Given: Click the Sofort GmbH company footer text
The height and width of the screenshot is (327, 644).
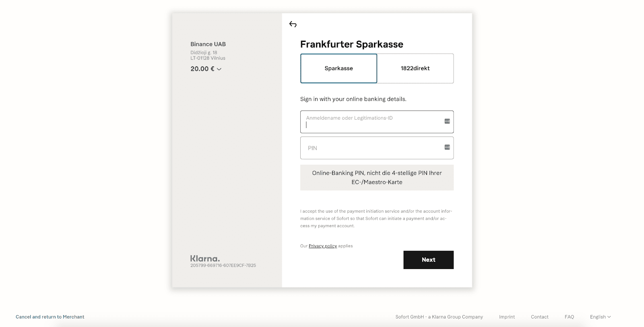Looking at the screenshot, I should (439, 317).
